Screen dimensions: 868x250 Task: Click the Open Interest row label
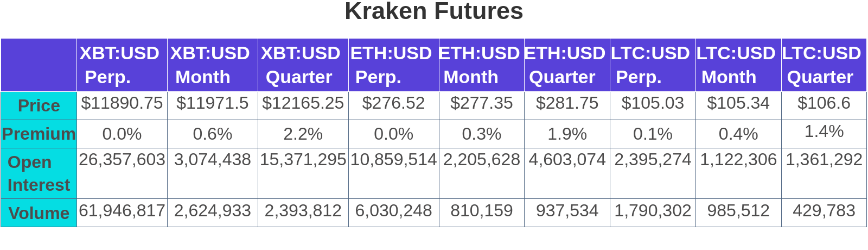tap(39, 173)
